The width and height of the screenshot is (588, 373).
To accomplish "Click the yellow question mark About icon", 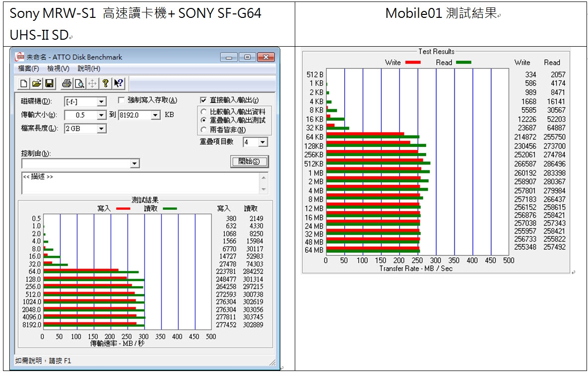I will (105, 83).
